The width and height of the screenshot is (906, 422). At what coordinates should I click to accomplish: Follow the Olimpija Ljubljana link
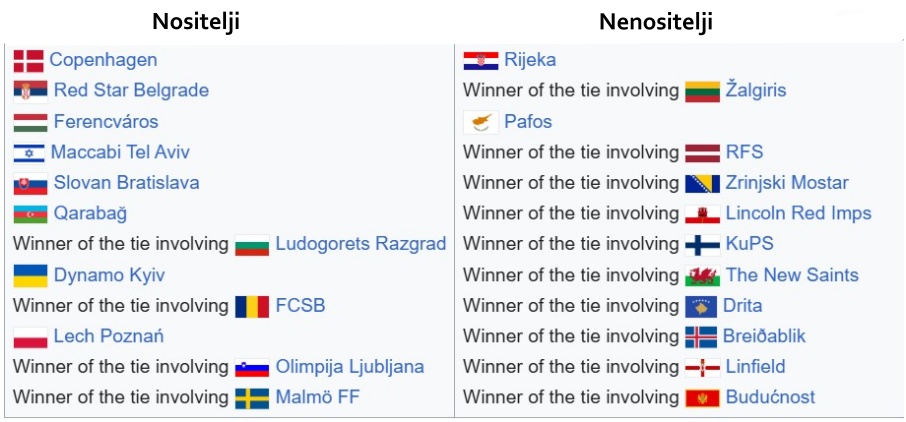[x=350, y=367]
